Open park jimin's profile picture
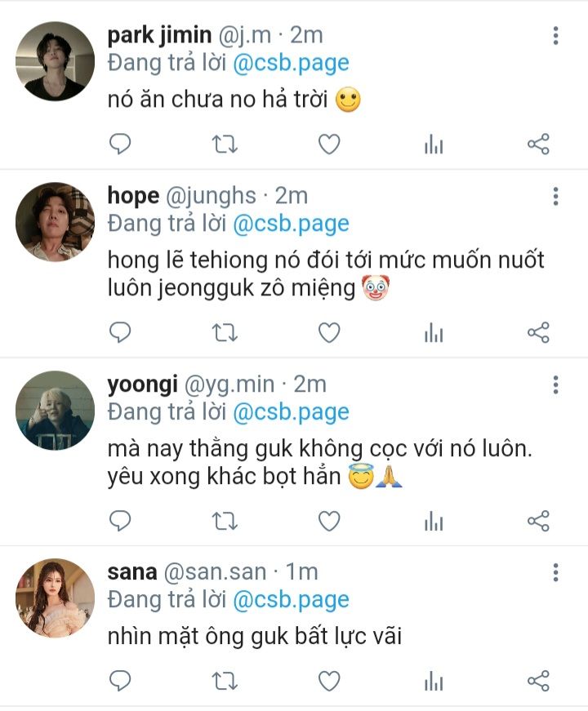 [x=56, y=61]
